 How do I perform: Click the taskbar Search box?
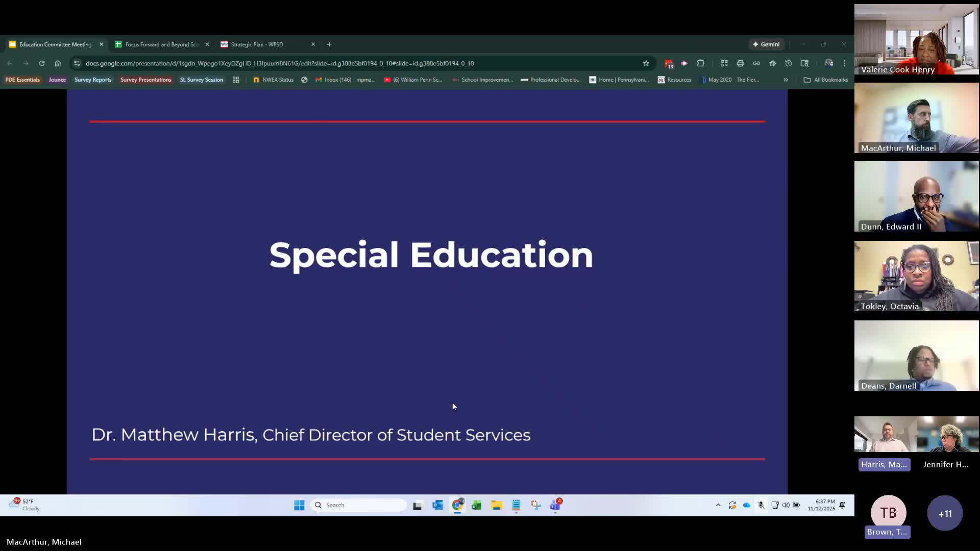[359, 505]
